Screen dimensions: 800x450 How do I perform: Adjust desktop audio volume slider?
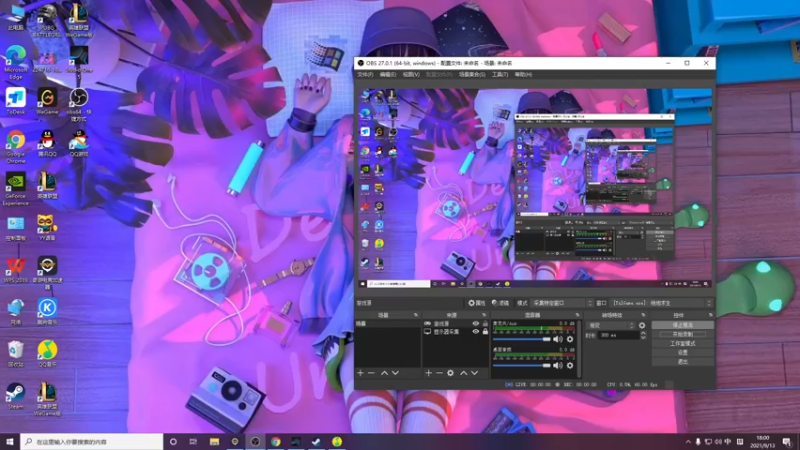pyautogui.click(x=522, y=365)
